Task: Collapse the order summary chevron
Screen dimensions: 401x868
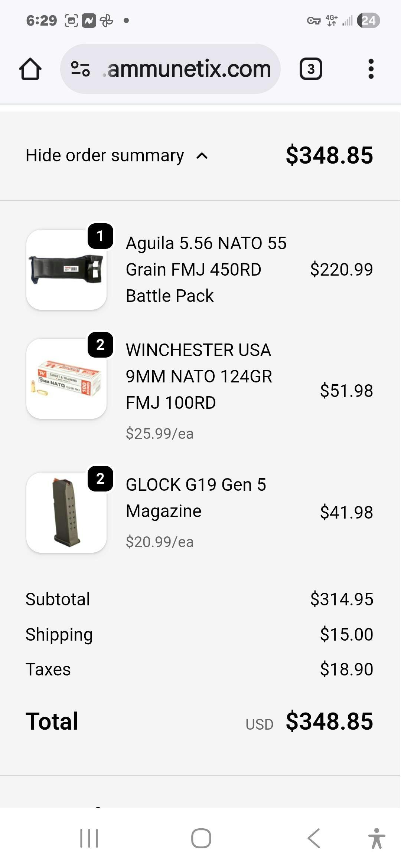Action: click(202, 156)
